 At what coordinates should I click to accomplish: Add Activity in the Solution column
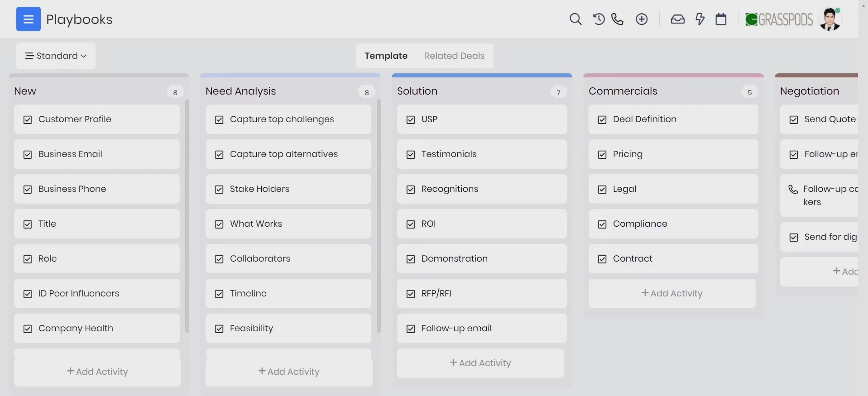click(480, 363)
